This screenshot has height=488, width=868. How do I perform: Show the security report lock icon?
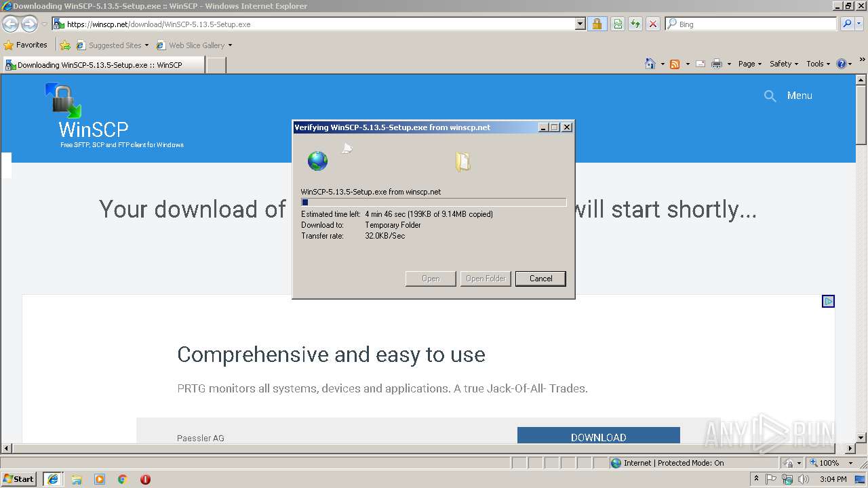pyautogui.click(x=597, y=24)
